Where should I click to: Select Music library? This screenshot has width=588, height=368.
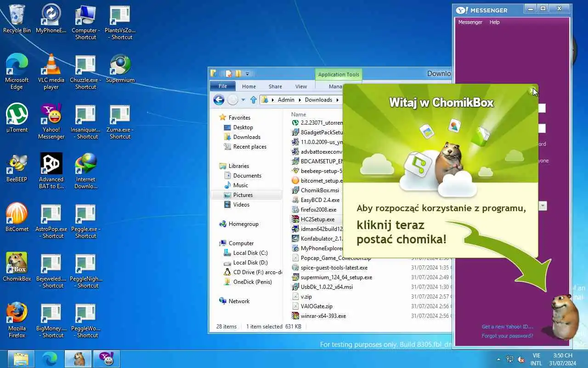pyautogui.click(x=240, y=185)
